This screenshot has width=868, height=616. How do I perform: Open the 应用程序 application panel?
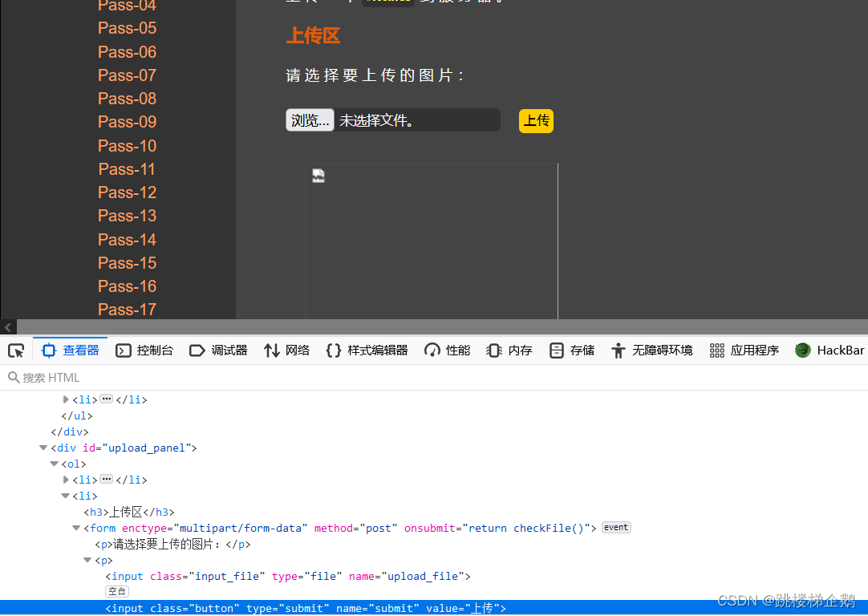[744, 351]
